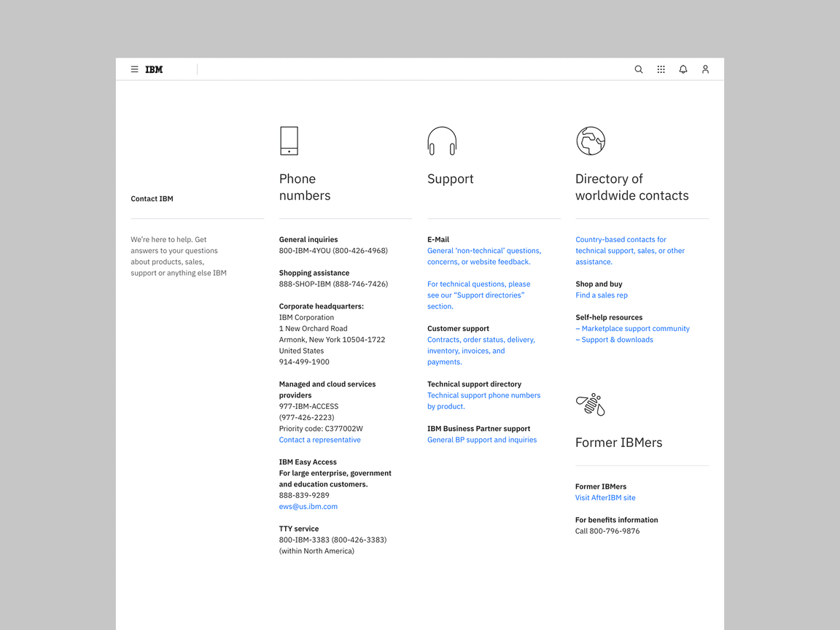Show notifications via the bell icon
This screenshot has height=630, width=840.
[683, 69]
